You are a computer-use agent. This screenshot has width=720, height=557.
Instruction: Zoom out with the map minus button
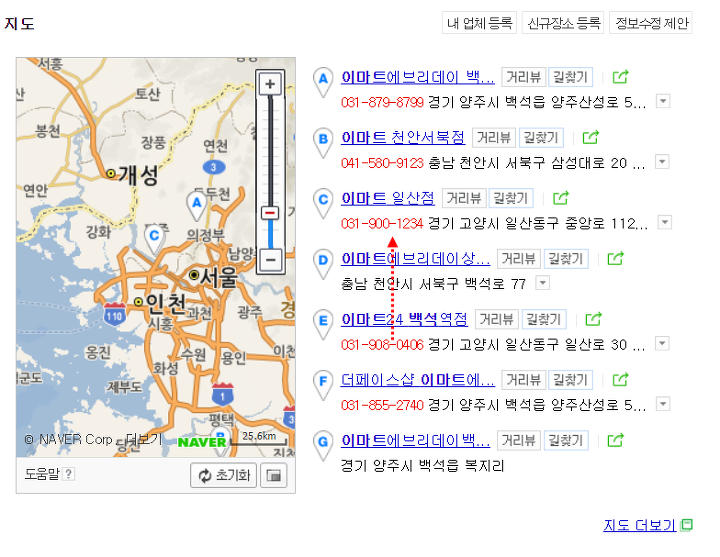[270, 260]
